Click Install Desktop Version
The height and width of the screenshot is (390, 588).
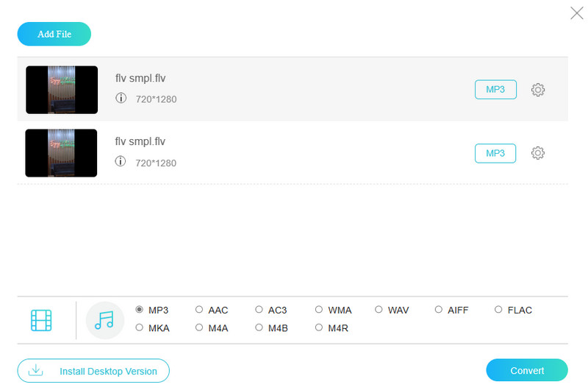[93, 371]
